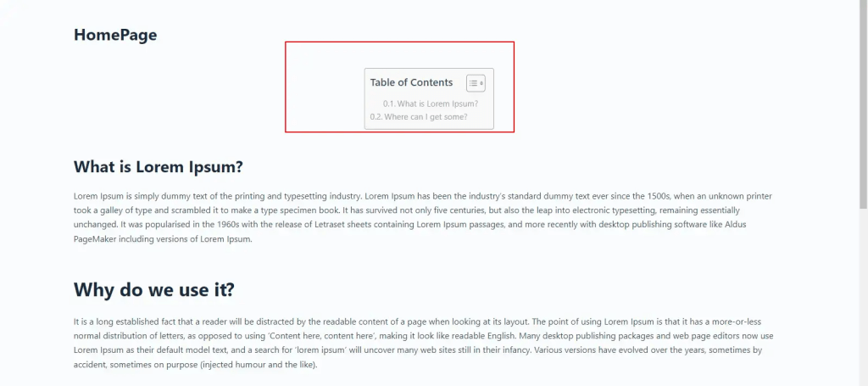This screenshot has height=386, width=868.
Task: Click the '1500s' text in first paragraph
Action: (x=648, y=196)
